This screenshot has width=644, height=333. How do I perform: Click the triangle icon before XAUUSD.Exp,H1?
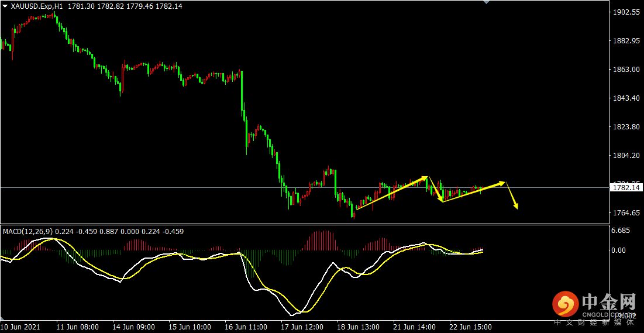(x=5, y=6)
